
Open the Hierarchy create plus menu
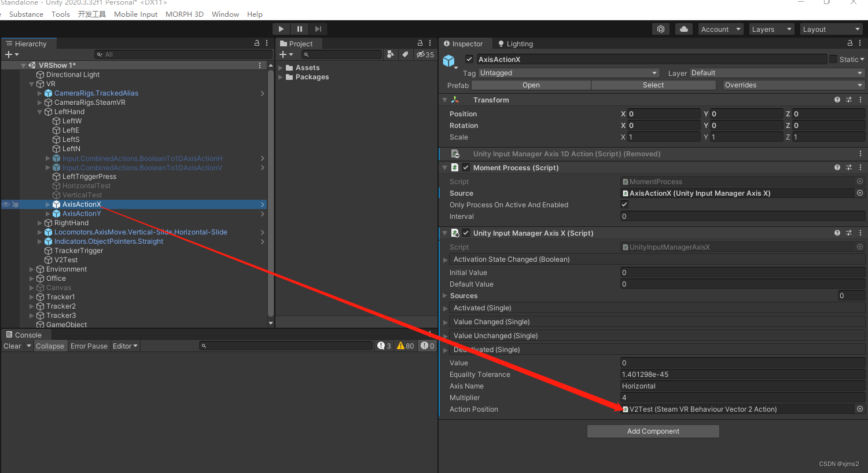(12, 54)
